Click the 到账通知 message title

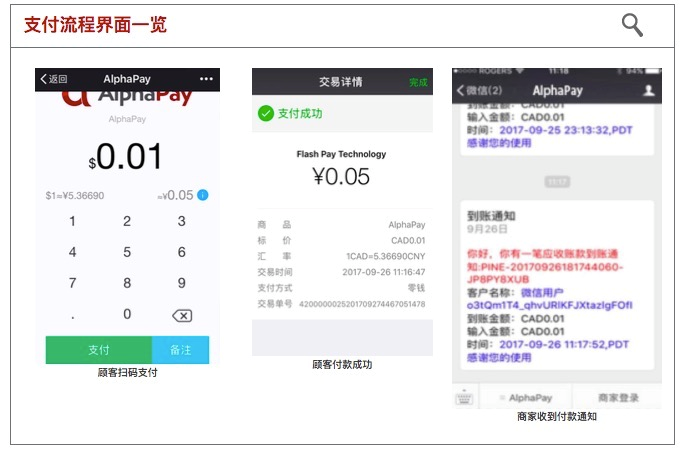[x=491, y=216]
